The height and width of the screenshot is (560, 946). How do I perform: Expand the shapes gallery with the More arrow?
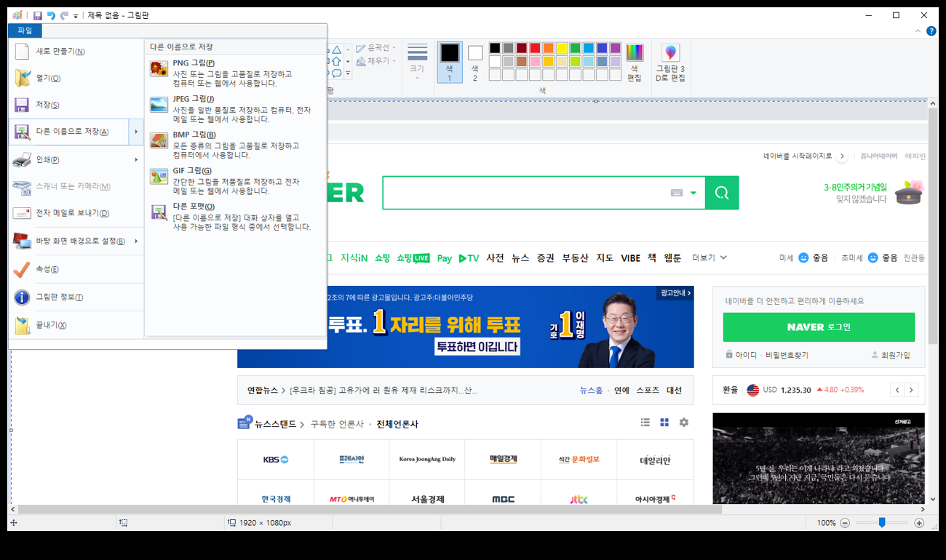coord(348,73)
